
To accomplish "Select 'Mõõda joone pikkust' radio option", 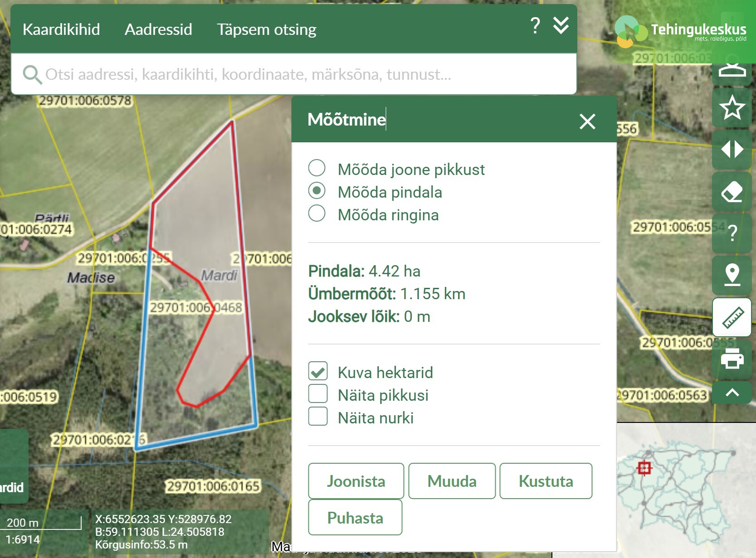I will point(317,168).
